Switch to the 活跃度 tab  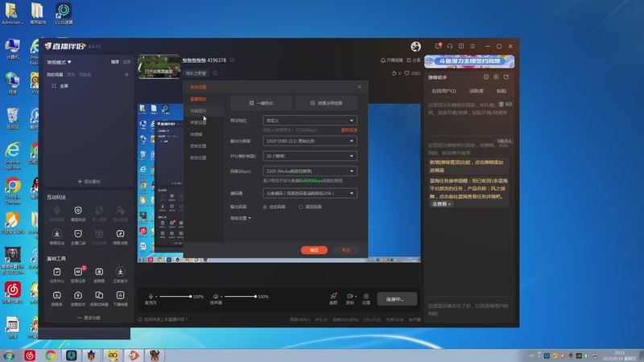(477, 91)
